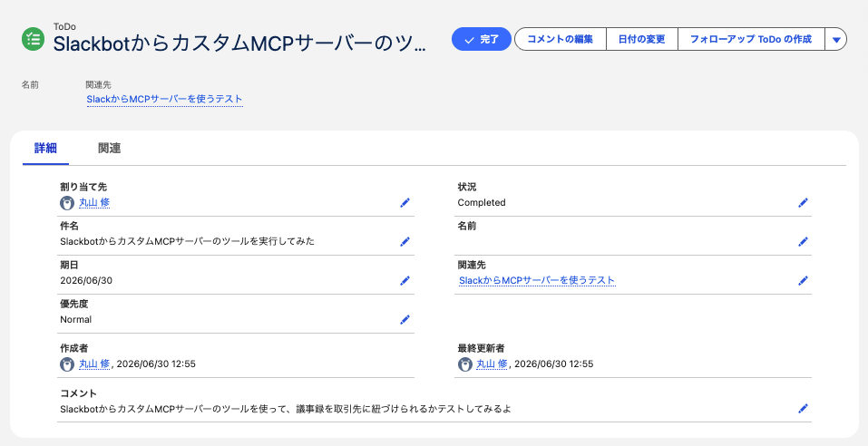Image resolution: width=868 pixels, height=446 pixels.
Task: Edit the コメント field with pencil icon
Action: [804, 409]
